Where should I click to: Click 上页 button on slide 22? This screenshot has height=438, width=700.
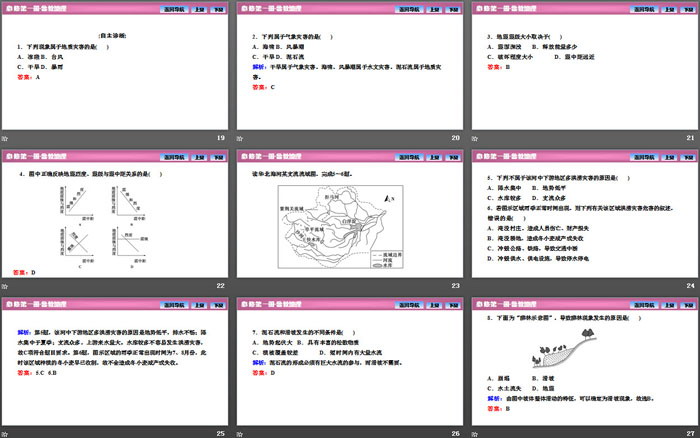pyautogui.click(x=199, y=157)
